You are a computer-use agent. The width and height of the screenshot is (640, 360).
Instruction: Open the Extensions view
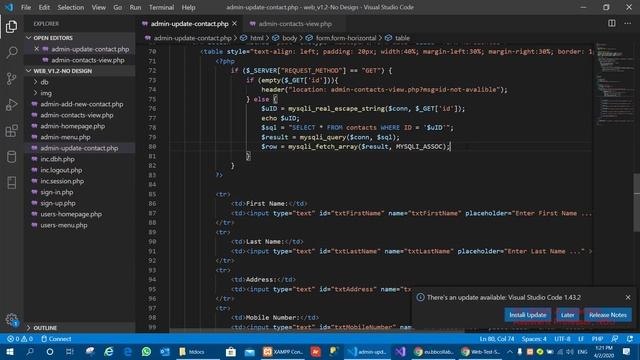pos(11,131)
